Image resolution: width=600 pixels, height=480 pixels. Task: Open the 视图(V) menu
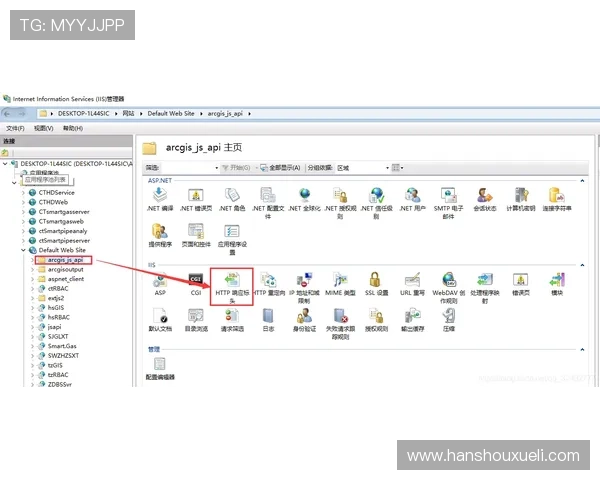coord(43,128)
